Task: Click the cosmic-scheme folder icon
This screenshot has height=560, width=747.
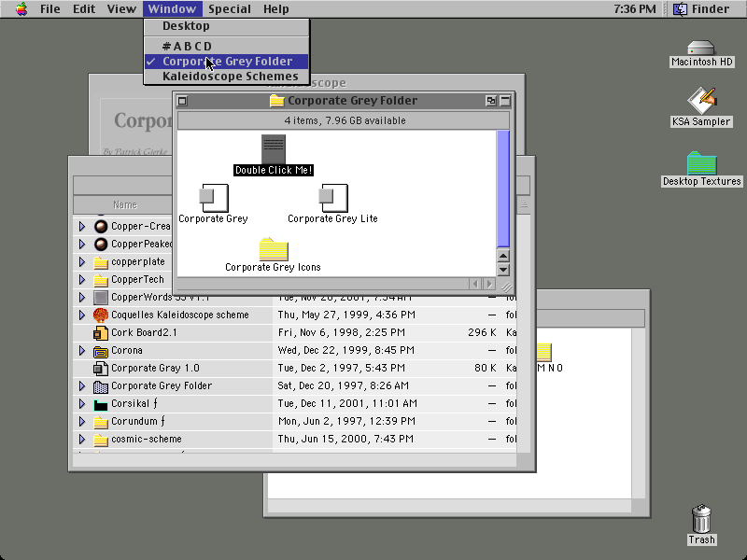Action: [x=101, y=439]
